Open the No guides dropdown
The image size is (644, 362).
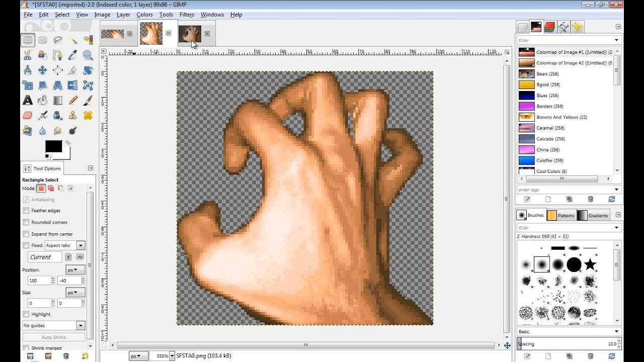pyautogui.click(x=54, y=325)
